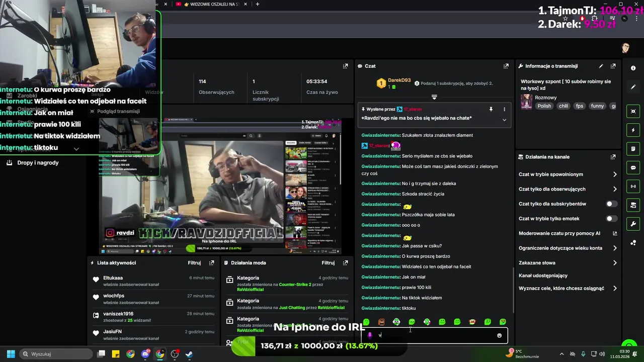This screenshot has width=644, height=362.
Task: Open the channel actions icon in the right sidebar
Action: 633,205
